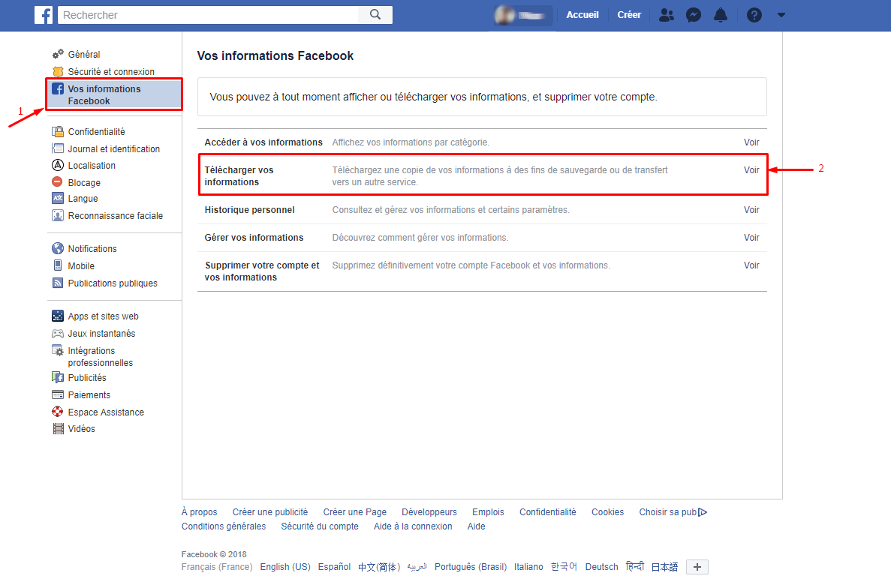Click the Rechercher search field
This screenshot has width=891, height=588.
(208, 15)
